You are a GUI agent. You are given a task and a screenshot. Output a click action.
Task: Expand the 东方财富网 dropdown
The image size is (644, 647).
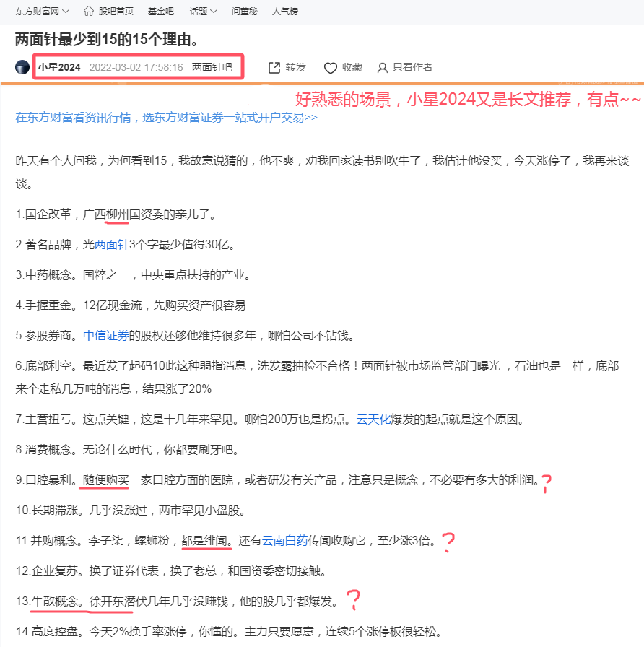coord(42,11)
